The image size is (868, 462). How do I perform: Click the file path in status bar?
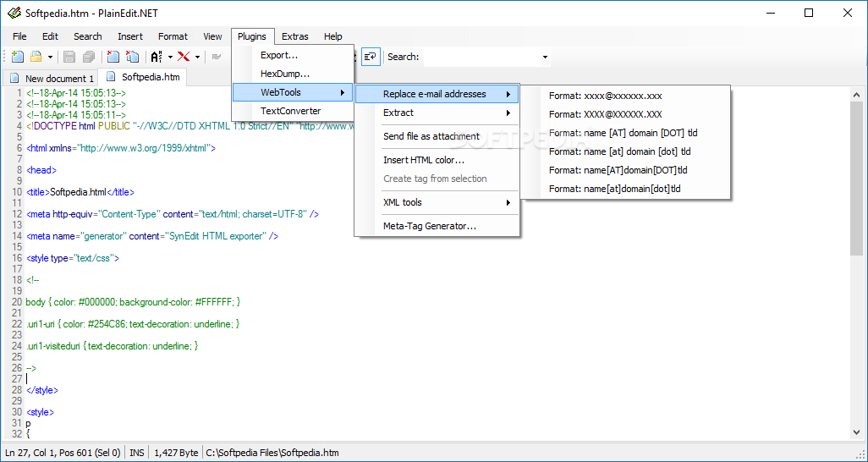tap(272, 453)
